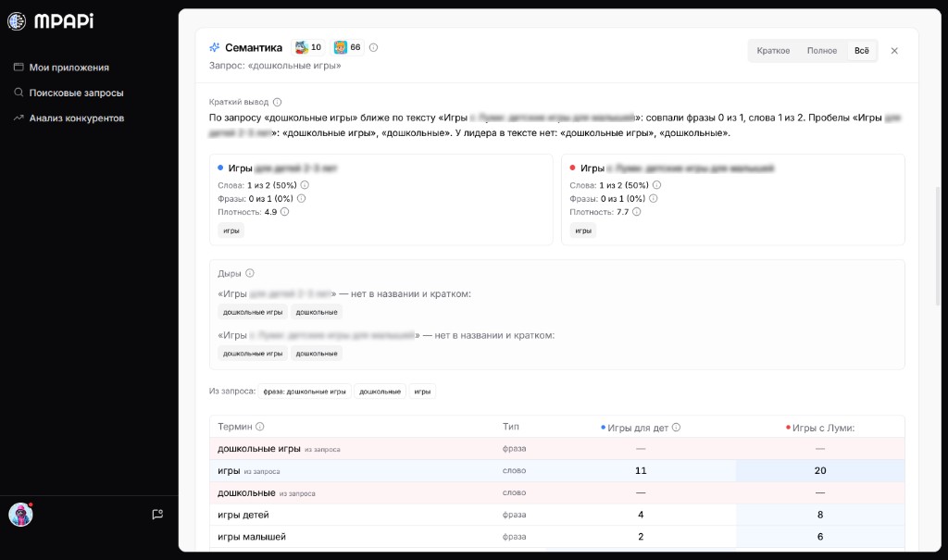Click the Запрос: «дошкольные игры» subtitle
The width and height of the screenshot is (948, 560).
click(275, 66)
